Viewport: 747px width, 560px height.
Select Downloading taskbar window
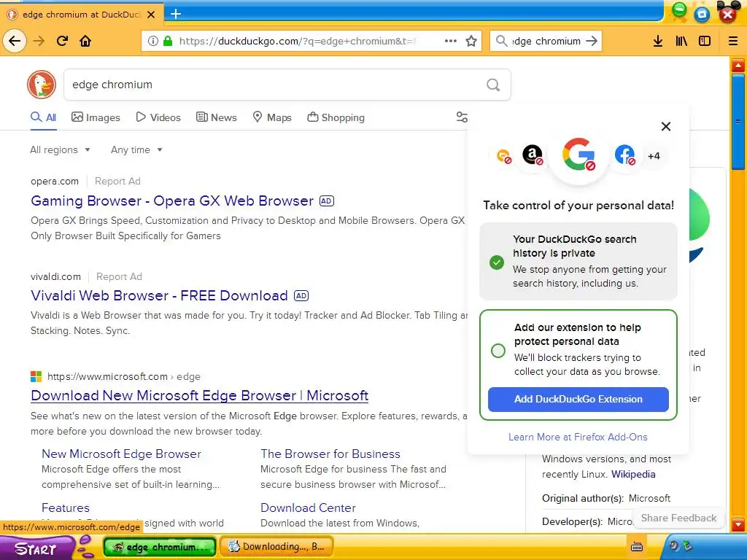[x=278, y=547]
